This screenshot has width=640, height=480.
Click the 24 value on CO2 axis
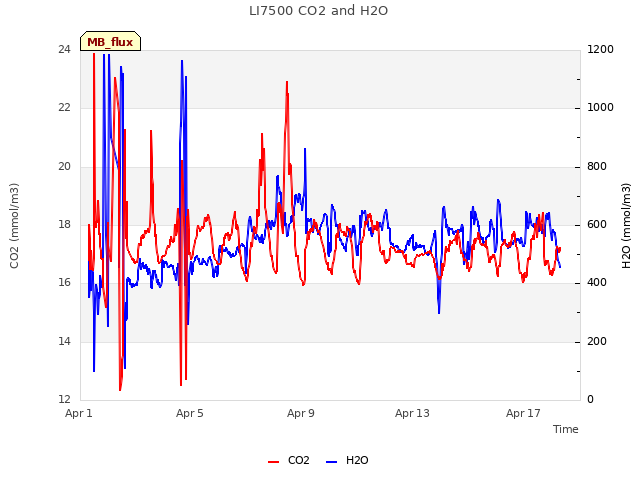(x=64, y=49)
